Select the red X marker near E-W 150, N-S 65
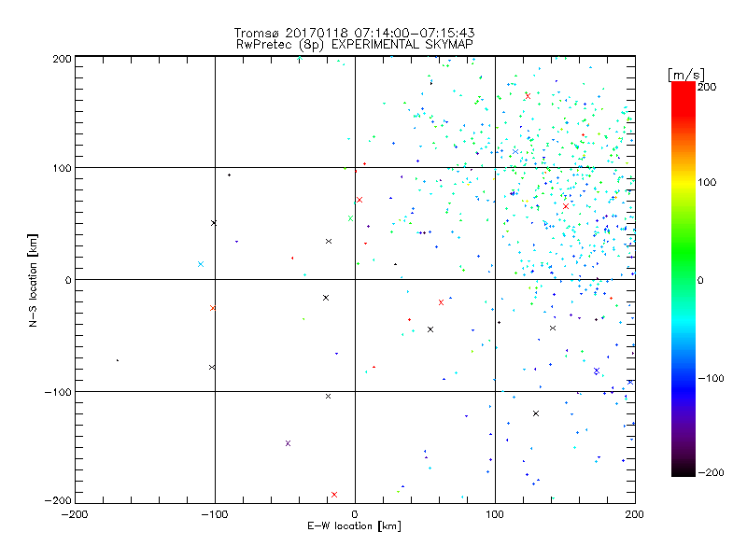The width and height of the screenshot is (747, 560). (566, 206)
